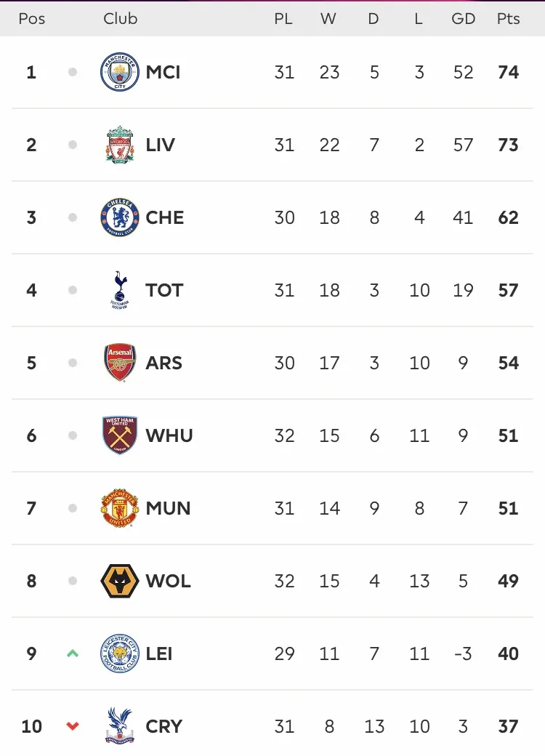Sort table by Pts column header

[509, 18]
